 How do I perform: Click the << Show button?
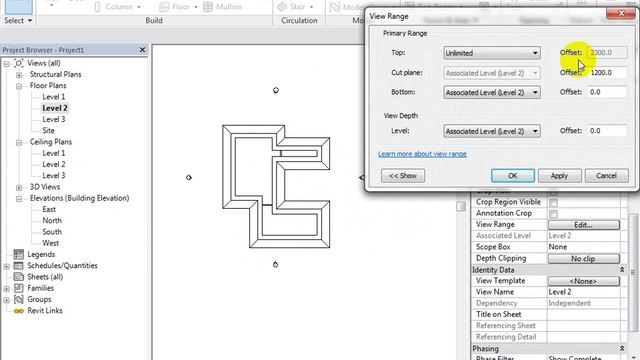(x=403, y=176)
